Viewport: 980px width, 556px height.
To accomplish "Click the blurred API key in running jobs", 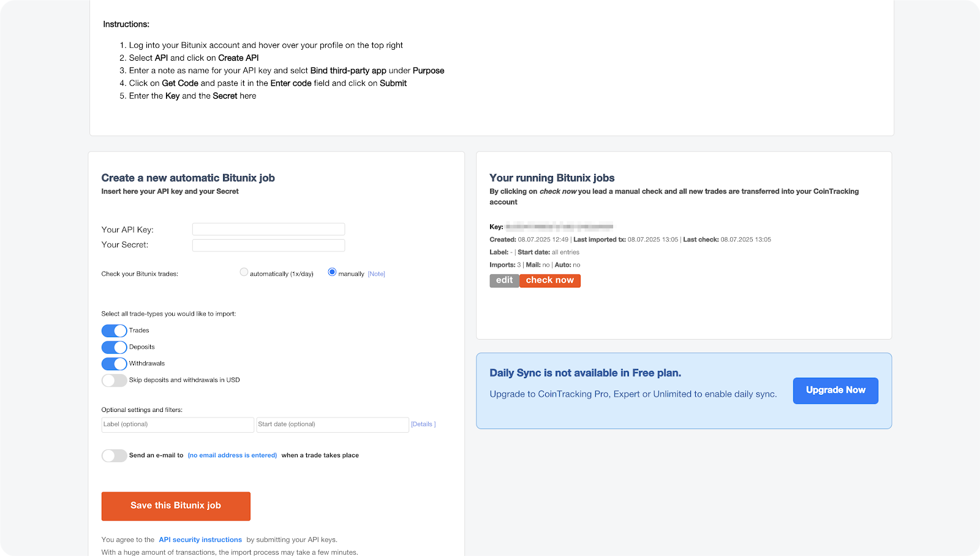I will 562,226.
